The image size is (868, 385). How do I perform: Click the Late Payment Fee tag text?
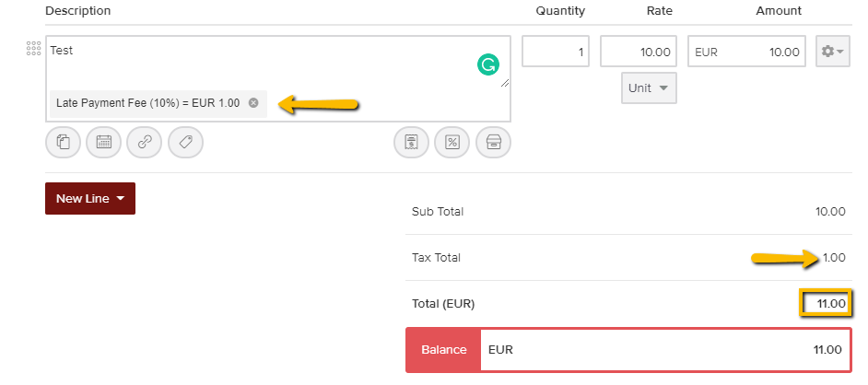coord(147,103)
